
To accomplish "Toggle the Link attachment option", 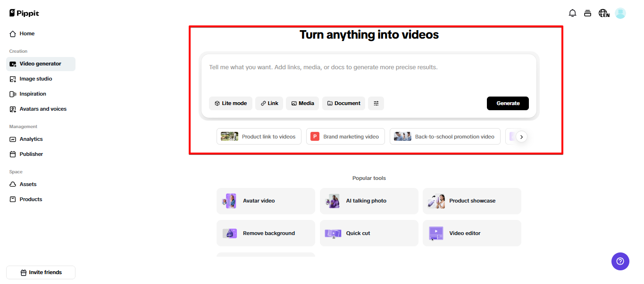I will coord(269,103).
